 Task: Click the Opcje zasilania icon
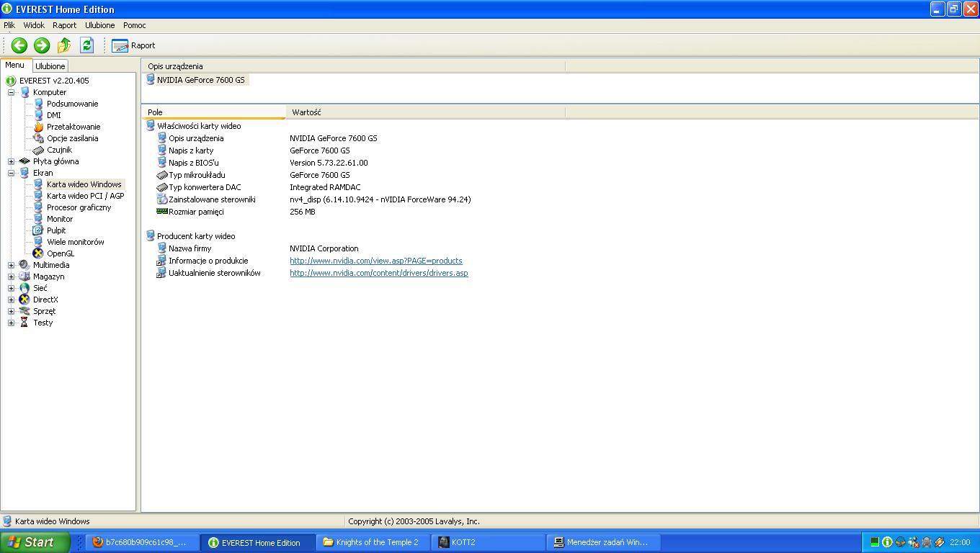tap(38, 138)
